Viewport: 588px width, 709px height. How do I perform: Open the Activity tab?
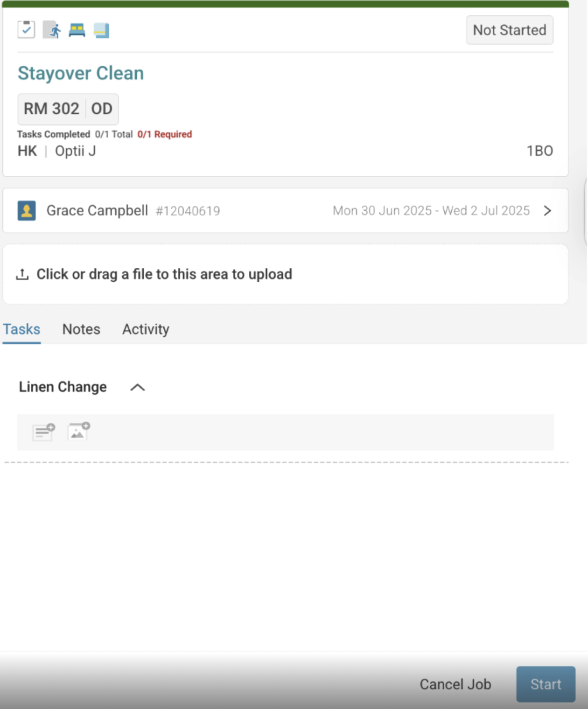click(x=146, y=329)
